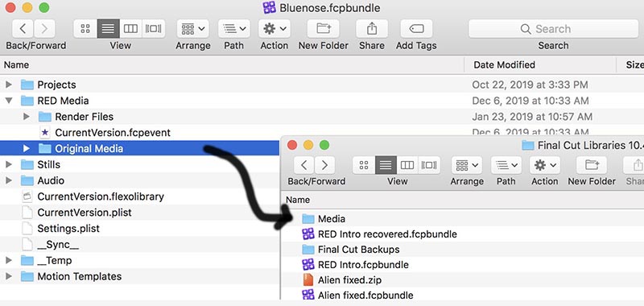Go back in Final Cut Libraries window
The image size is (644, 306).
[x=304, y=165]
